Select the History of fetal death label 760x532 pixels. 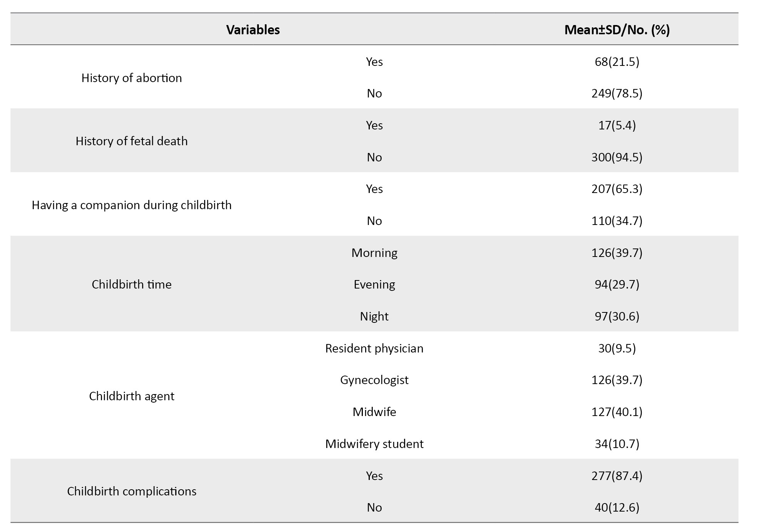point(131,141)
